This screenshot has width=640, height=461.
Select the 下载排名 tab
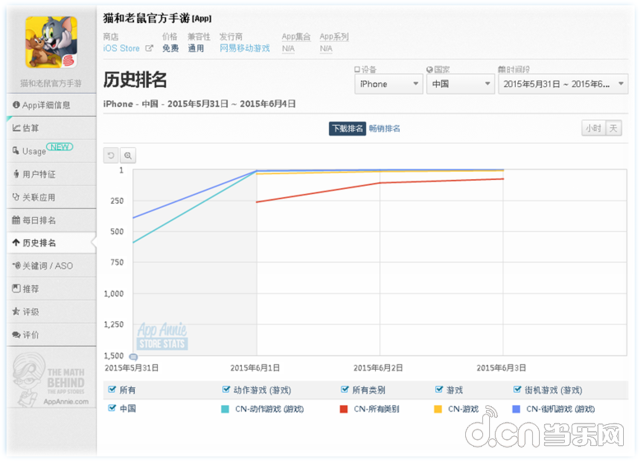(x=347, y=129)
